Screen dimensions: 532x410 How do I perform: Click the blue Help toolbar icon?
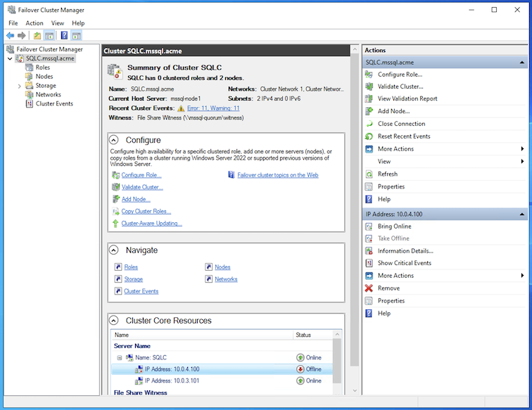click(64, 35)
